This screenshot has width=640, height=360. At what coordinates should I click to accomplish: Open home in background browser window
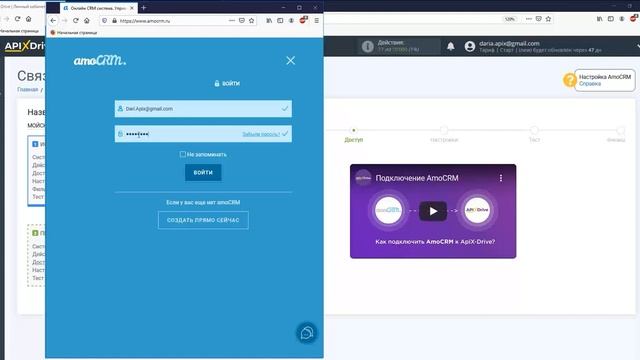coord(29,19)
